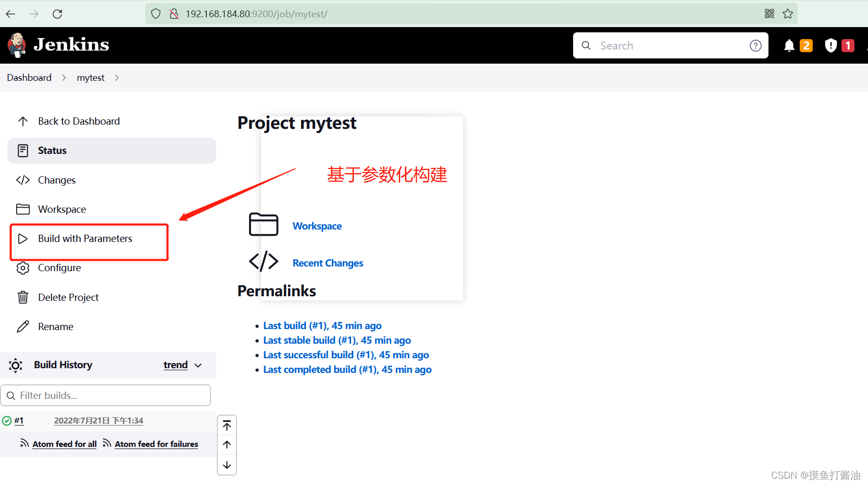Open the Workspace link in main panel

point(317,226)
